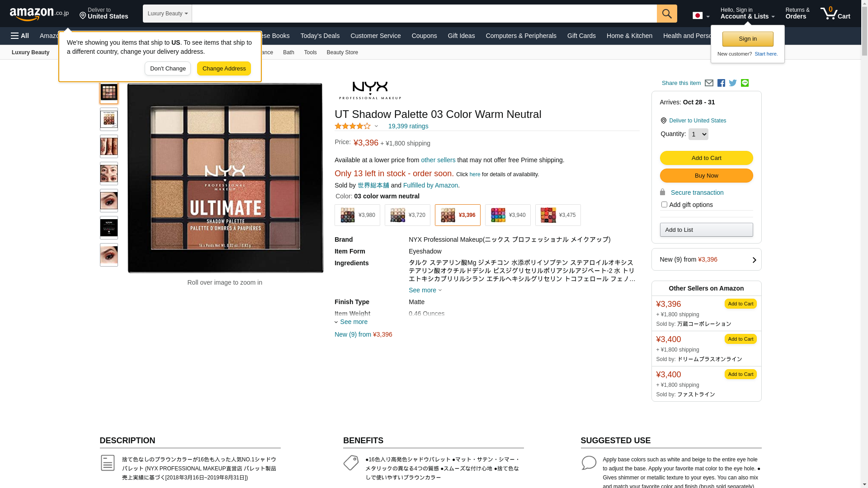Viewport: 868px width, 488px height.
Task: Click the Change Address button
Action: click(224, 69)
